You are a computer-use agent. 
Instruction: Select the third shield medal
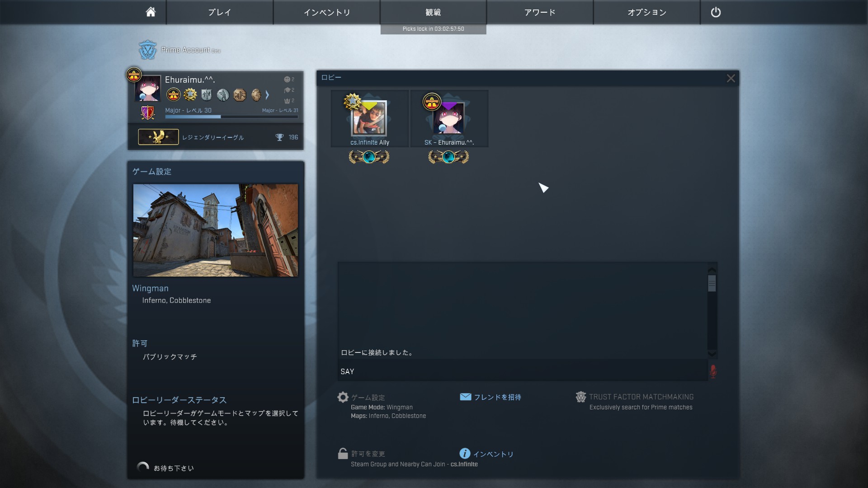pos(207,94)
